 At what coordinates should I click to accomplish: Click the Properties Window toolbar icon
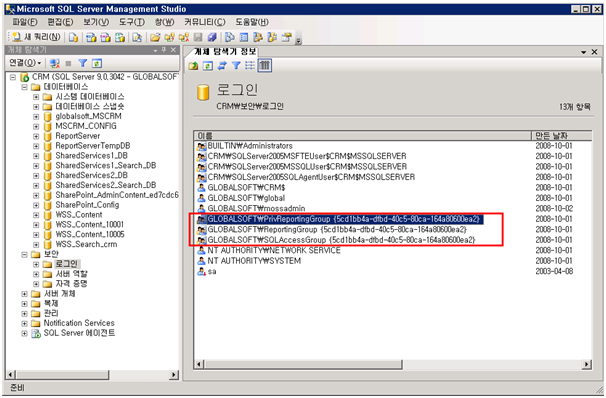[286, 37]
